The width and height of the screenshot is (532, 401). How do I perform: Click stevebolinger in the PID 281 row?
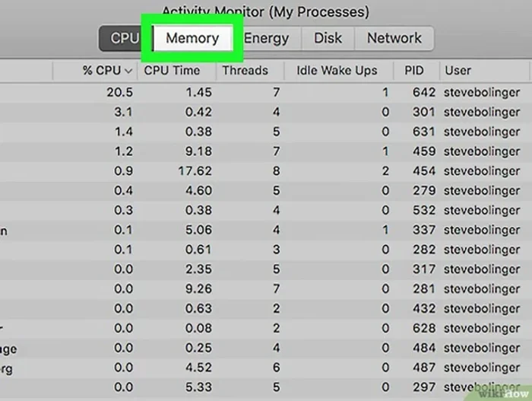[x=482, y=290]
